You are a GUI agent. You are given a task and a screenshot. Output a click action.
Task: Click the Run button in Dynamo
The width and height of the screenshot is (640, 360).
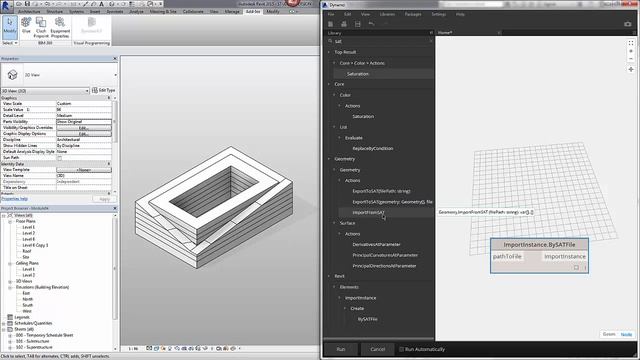pyautogui.click(x=341, y=349)
